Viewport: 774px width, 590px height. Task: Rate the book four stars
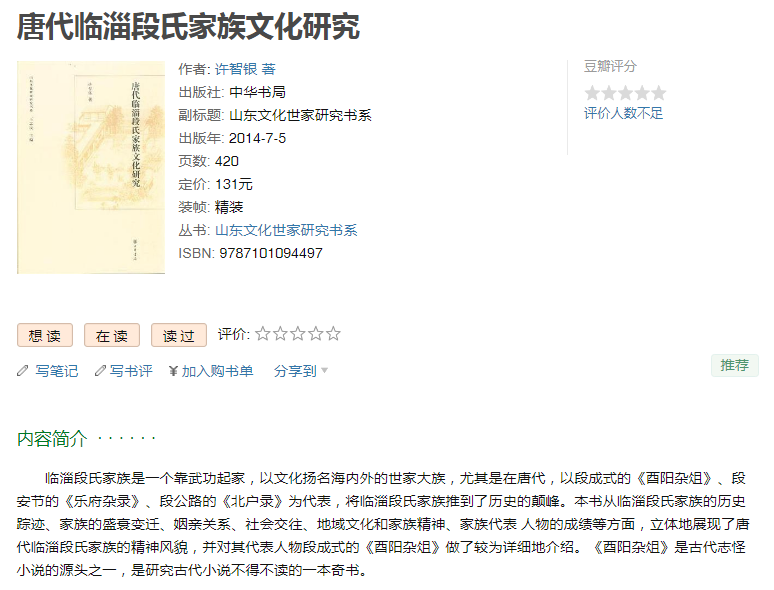point(315,334)
